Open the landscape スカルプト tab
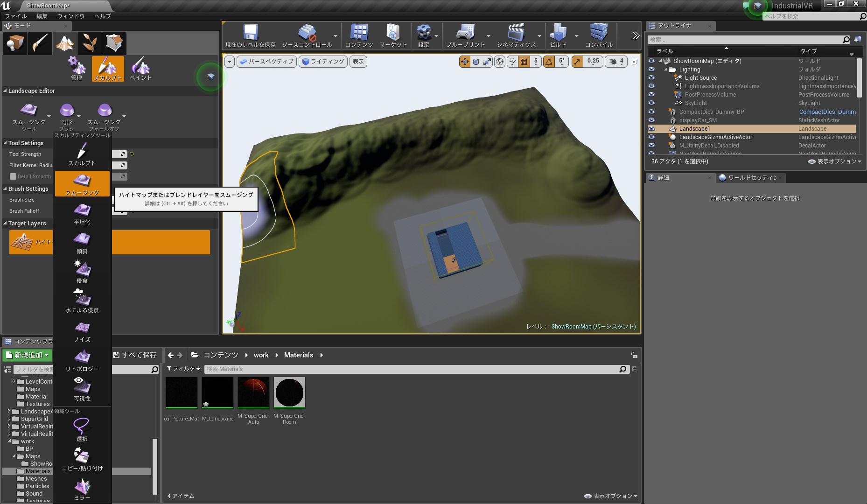This screenshot has width=867, height=504. (x=108, y=69)
